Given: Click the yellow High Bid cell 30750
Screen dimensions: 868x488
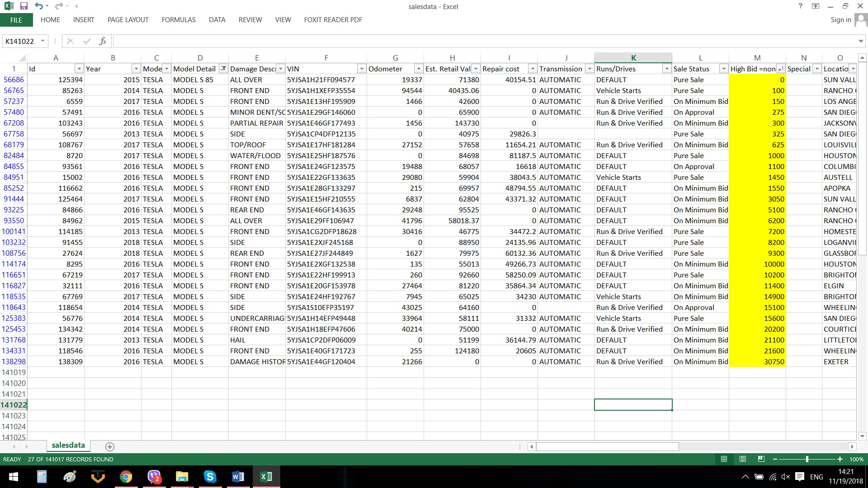Looking at the screenshot, I should click(757, 361).
